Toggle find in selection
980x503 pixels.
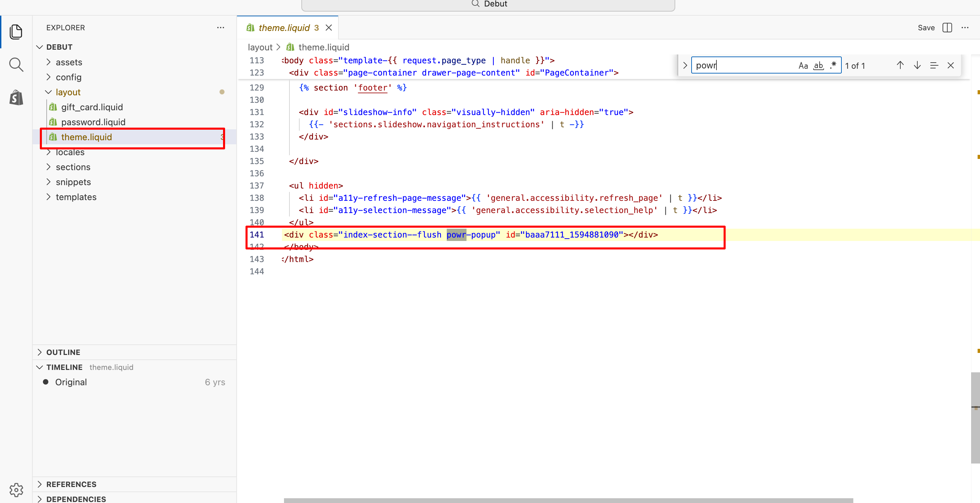(x=934, y=65)
